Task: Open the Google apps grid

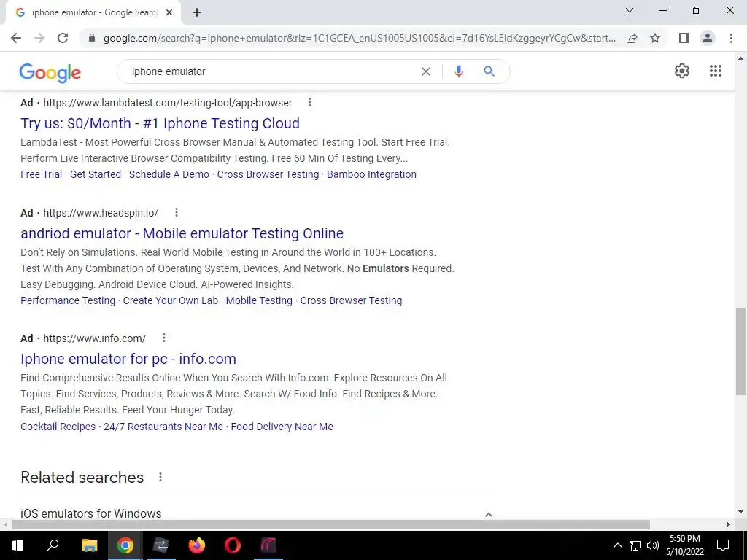Action: point(716,71)
